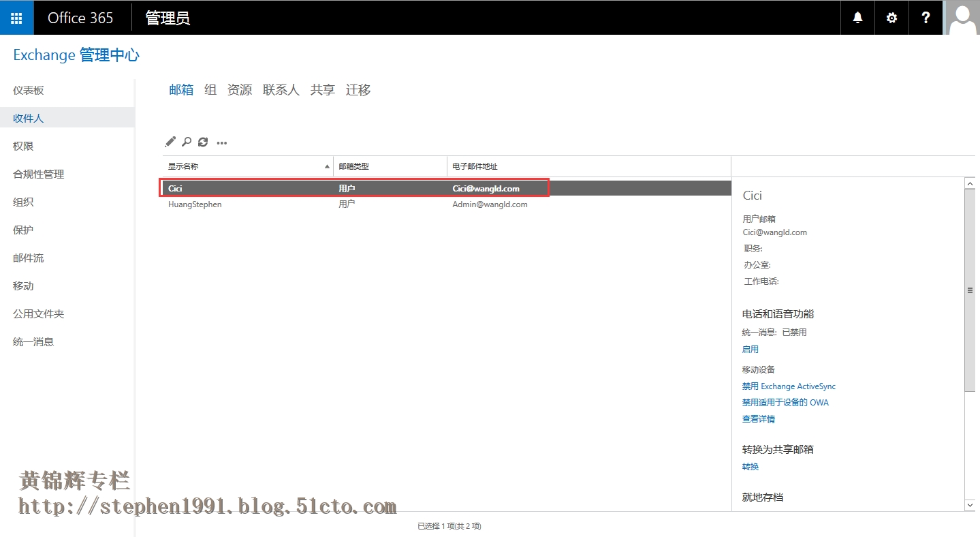Click 禁用适用于设备的 OWA link
This screenshot has height=537, width=980.
click(785, 403)
